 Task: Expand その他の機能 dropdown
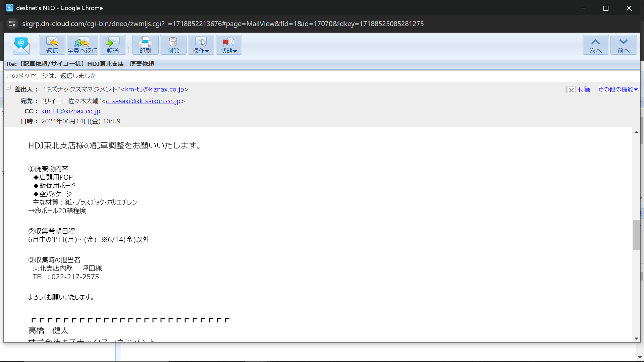pyautogui.click(x=617, y=89)
